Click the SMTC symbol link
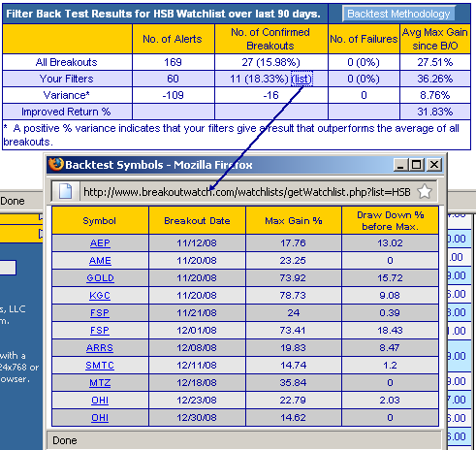 [100, 366]
